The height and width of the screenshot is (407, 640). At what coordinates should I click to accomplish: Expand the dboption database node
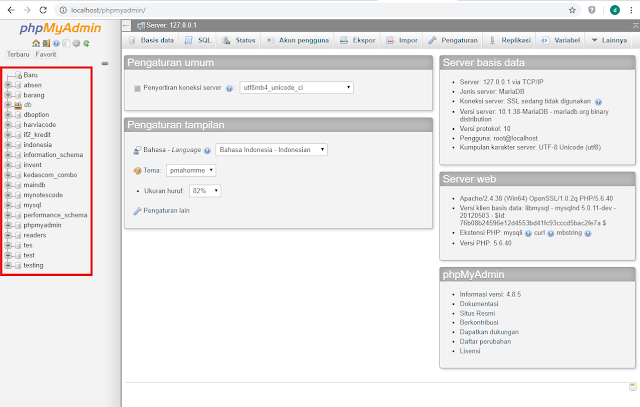(x=8, y=115)
